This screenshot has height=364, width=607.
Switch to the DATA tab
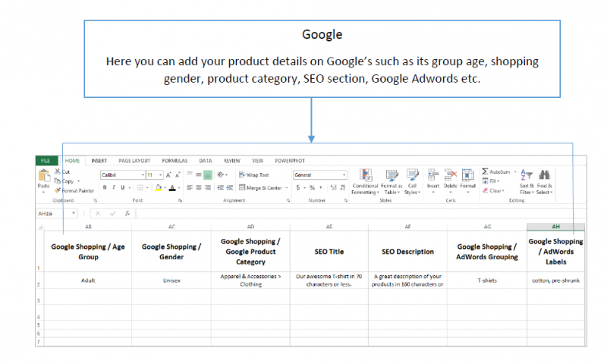tap(205, 161)
